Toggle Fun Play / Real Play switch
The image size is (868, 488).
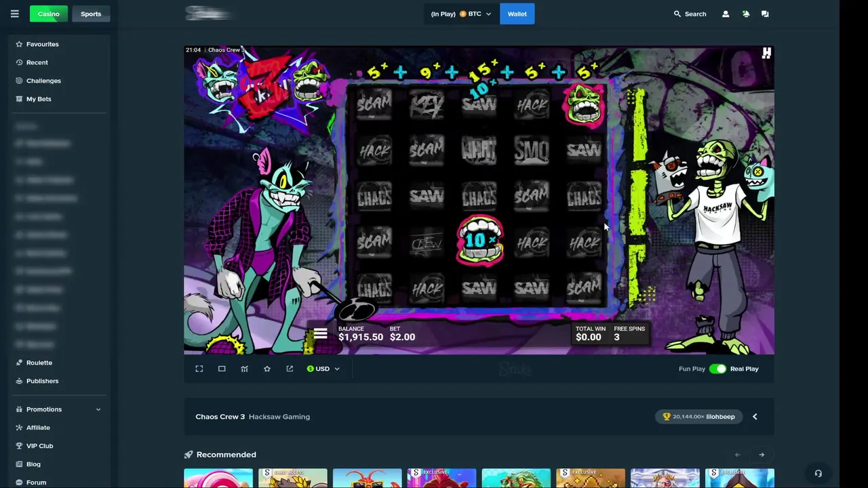[717, 369]
